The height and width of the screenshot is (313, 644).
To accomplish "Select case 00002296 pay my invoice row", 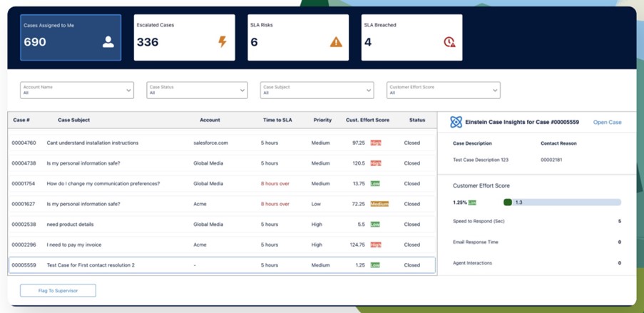I will click(221, 245).
